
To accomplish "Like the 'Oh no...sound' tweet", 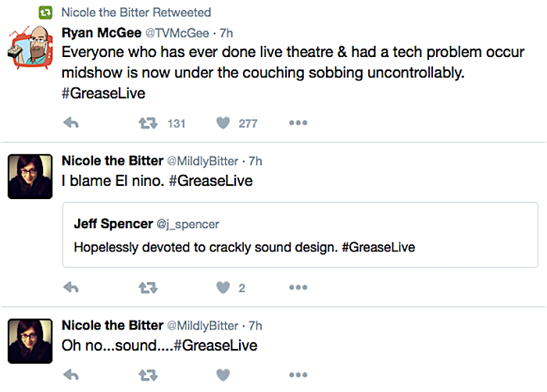I will [223, 375].
